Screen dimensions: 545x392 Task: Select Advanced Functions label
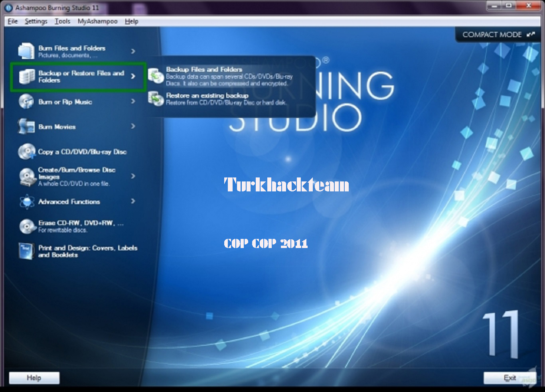click(x=69, y=202)
